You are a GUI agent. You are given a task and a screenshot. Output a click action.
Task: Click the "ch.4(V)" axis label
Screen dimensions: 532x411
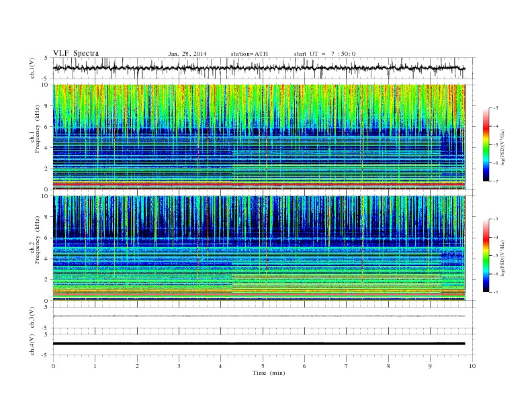pyautogui.click(x=32, y=345)
